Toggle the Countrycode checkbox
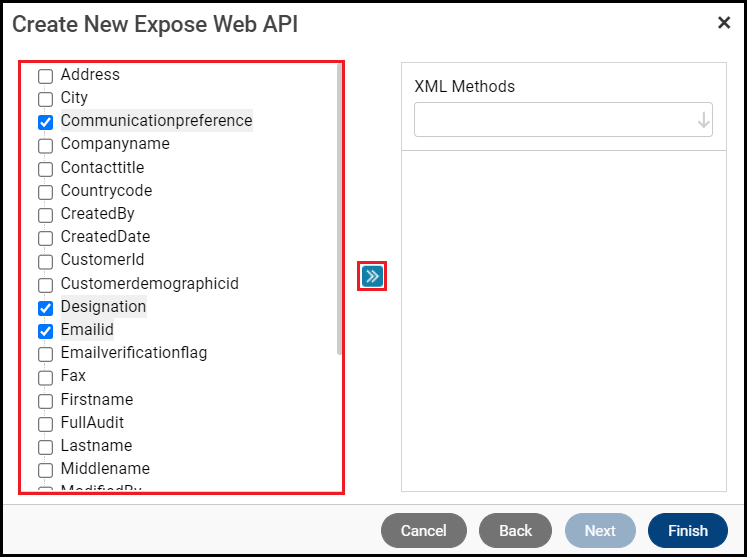This screenshot has height=557, width=747. pos(45,192)
